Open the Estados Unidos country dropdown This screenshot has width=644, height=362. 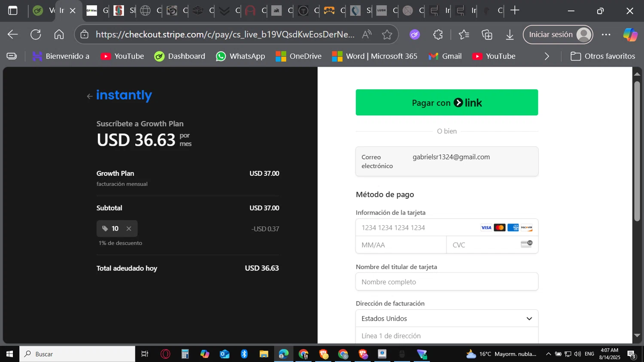(x=447, y=319)
